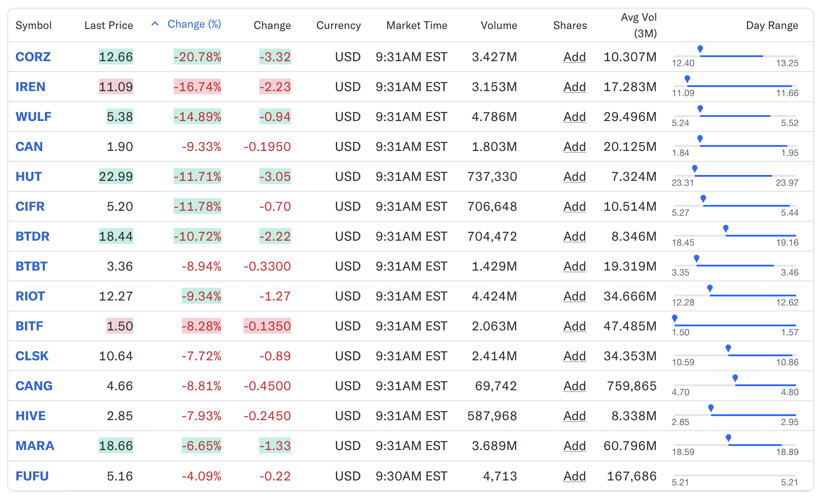Click the Change column header

272,25
